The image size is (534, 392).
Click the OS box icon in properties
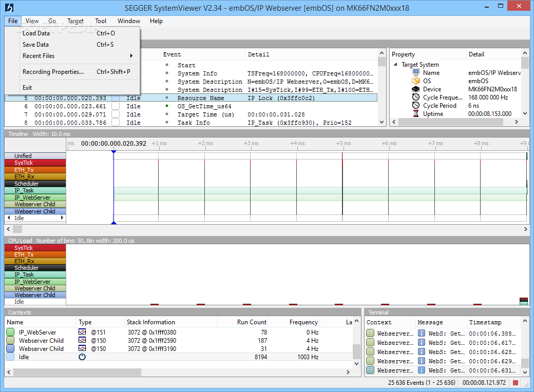[416, 81]
